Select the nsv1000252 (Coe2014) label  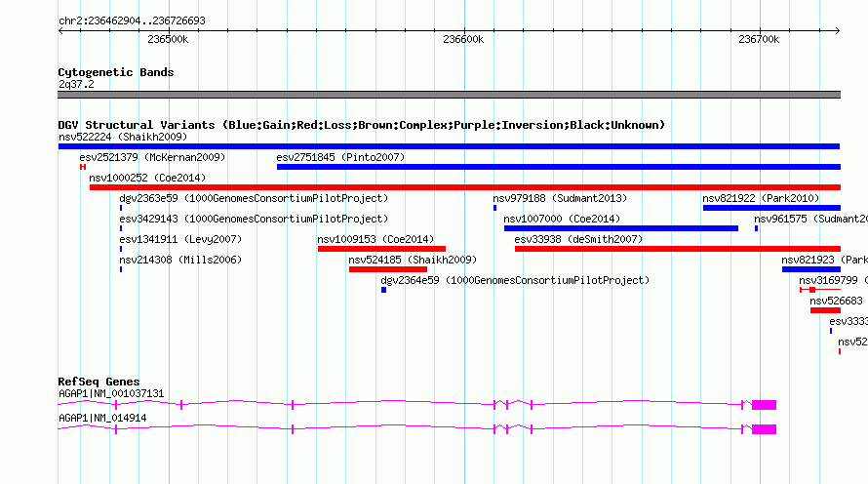147,178
